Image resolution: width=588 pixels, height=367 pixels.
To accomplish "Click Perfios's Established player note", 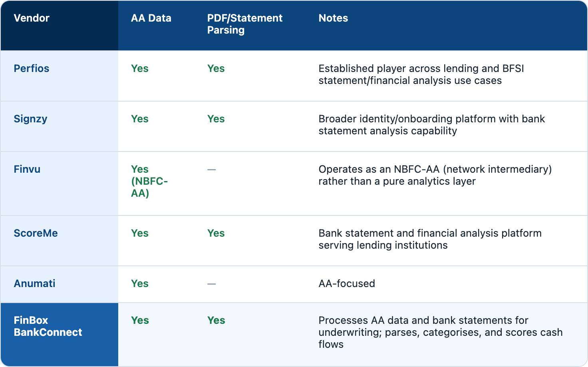I will tap(421, 74).
